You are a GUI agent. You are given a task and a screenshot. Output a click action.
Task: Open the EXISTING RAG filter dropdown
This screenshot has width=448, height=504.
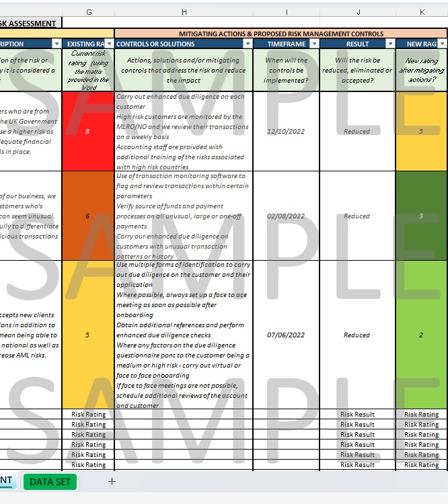[x=109, y=44]
